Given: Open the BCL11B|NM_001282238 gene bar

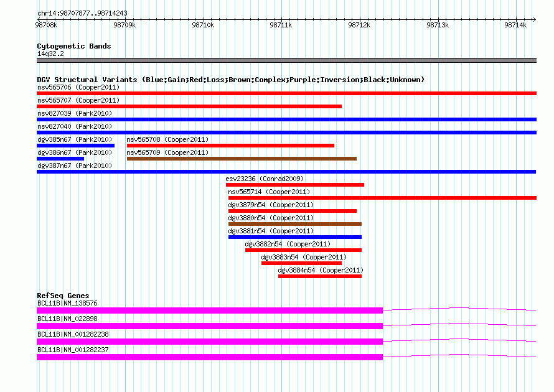Looking at the screenshot, I should click(x=210, y=342).
